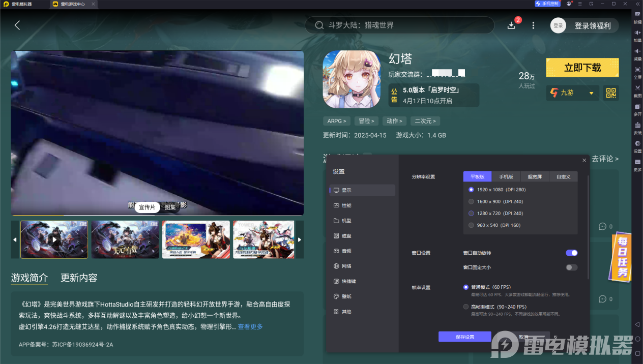Choose 高帧率模式 (90~240 FPS) mode
Viewport: 643px width, 364px height.
(465, 307)
